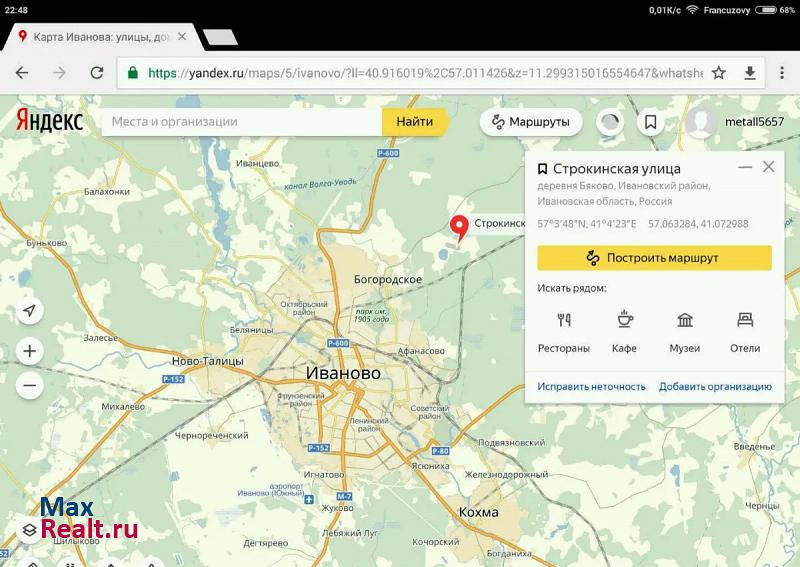The height and width of the screenshot is (567, 800).
Task: Search nearby Рестораны
Action: pyautogui.click(x=564, y=332)
